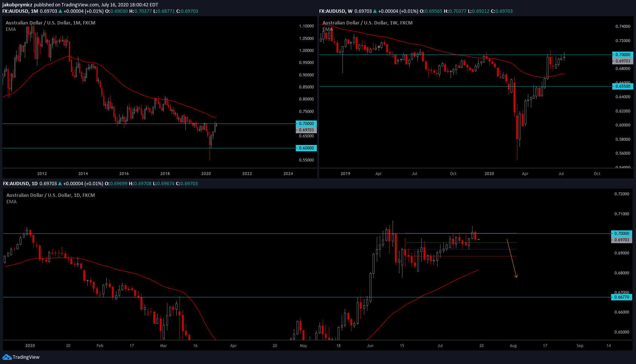Click the Jun label on daily time axis

point(370,346)
